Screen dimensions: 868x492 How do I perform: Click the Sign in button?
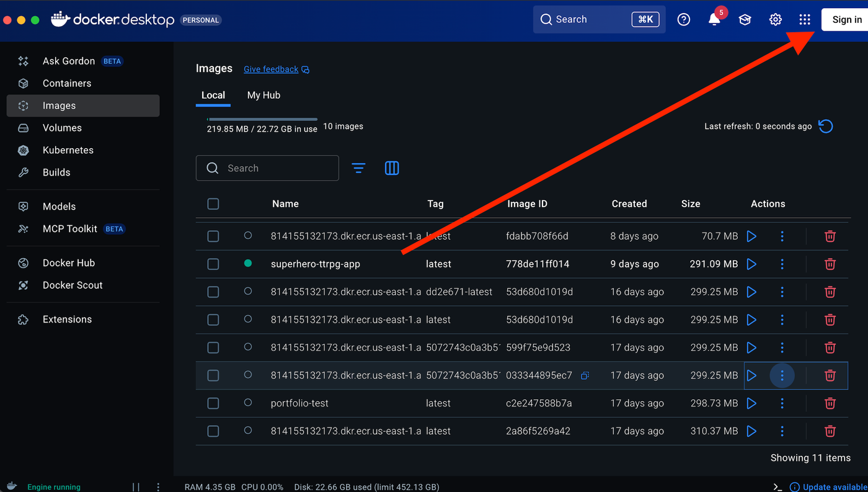[x=846, y=20]
